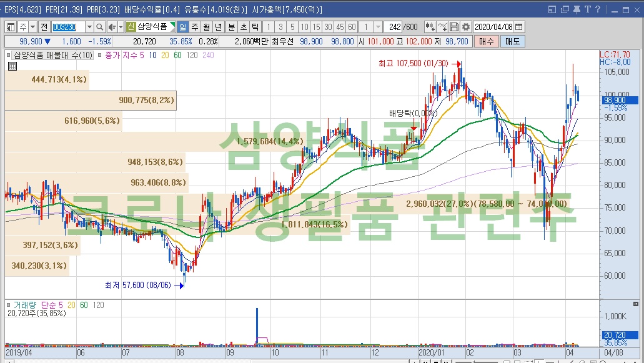Open the calendar date picker icon
The height and width of the screenshot is (363, 644).
pyautogui.click(x=519, y=27)
